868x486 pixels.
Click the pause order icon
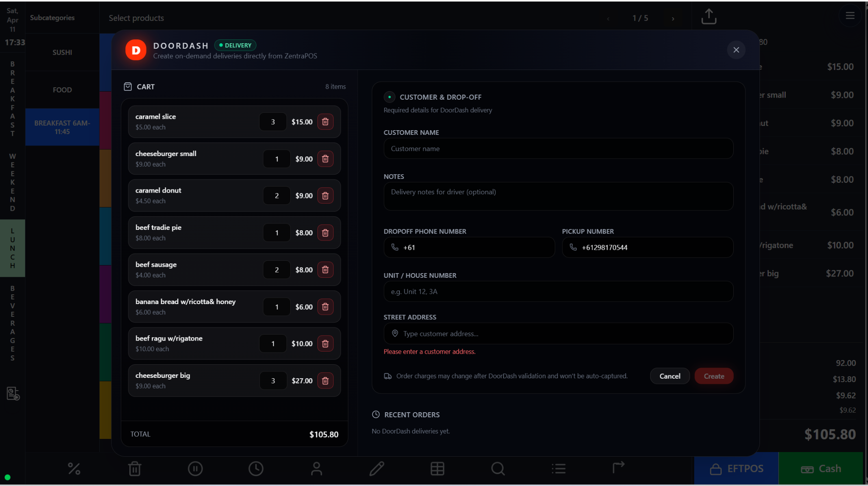pos(195,469)
